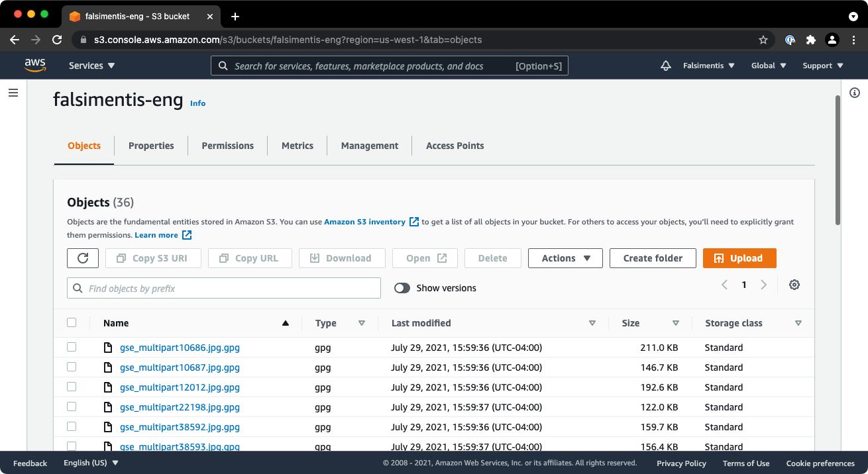The width and height of the screenshot is (868, 474).
Task: Sort by the Size column arrow
Action: coord(676,323)
